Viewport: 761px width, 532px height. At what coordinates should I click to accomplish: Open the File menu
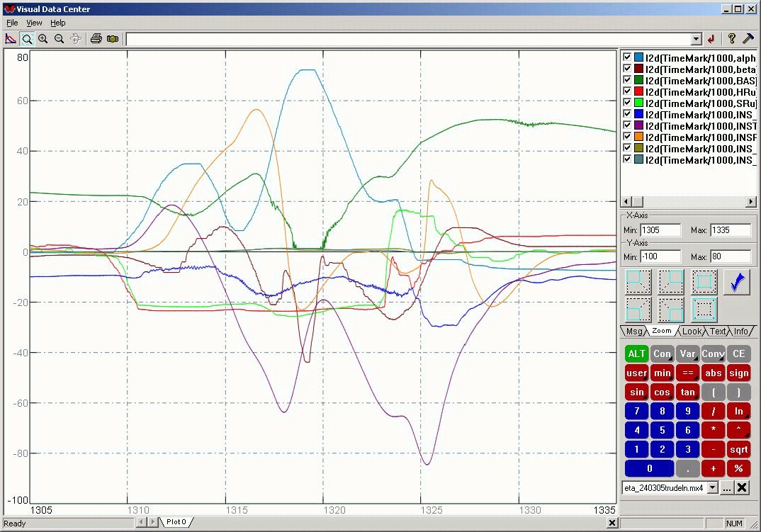(x=12, y=23)
